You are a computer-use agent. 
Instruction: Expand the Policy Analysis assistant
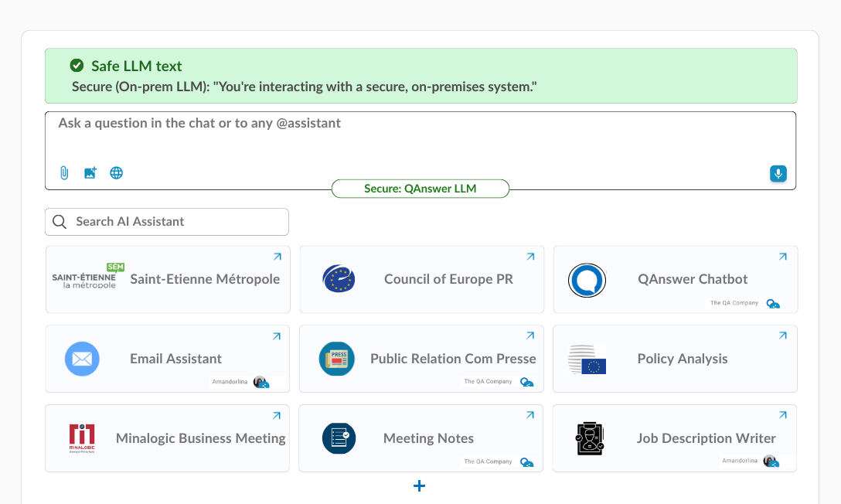(782, 335)
